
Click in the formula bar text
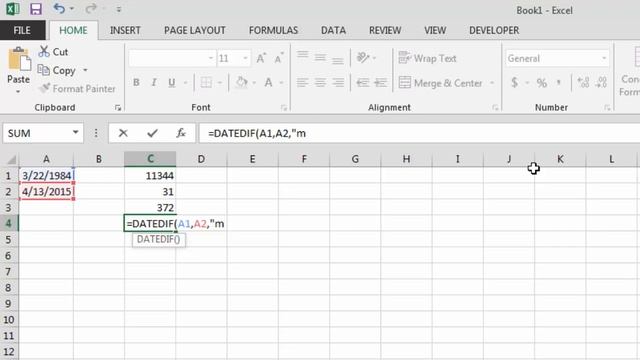click(257, 133)
